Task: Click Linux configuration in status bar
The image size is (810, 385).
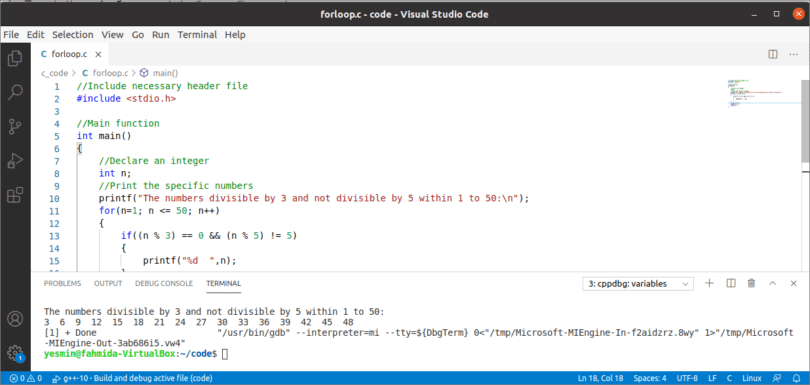Action: pos(752,378)
